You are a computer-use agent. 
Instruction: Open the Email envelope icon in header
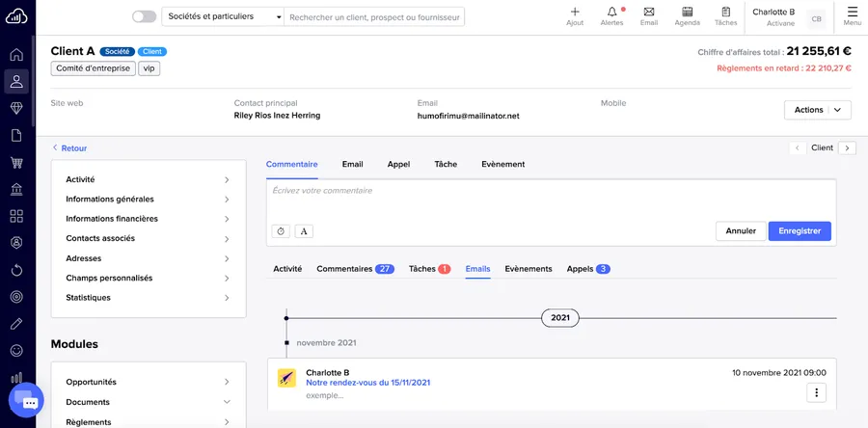click(x=649, y=16)
